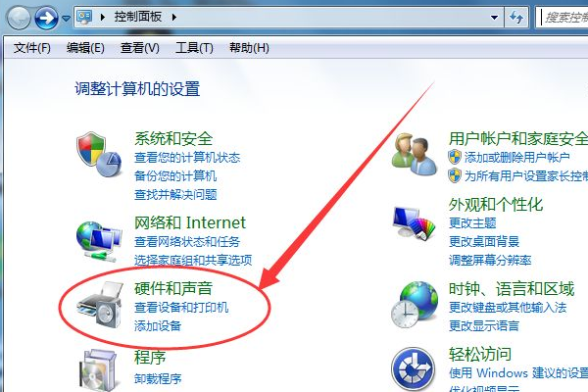
Task: Open the recent pages dropdown arrow
Action: pos(66,18)
